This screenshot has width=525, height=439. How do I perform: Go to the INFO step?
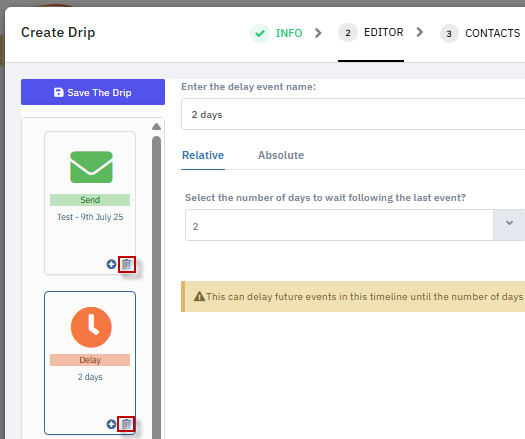[x=289, y=33]
